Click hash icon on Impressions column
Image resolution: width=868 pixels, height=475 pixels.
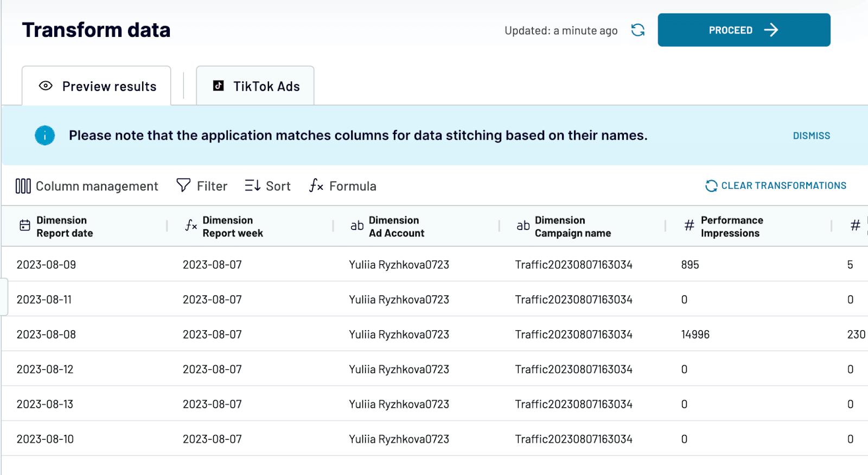coord(689,226)
